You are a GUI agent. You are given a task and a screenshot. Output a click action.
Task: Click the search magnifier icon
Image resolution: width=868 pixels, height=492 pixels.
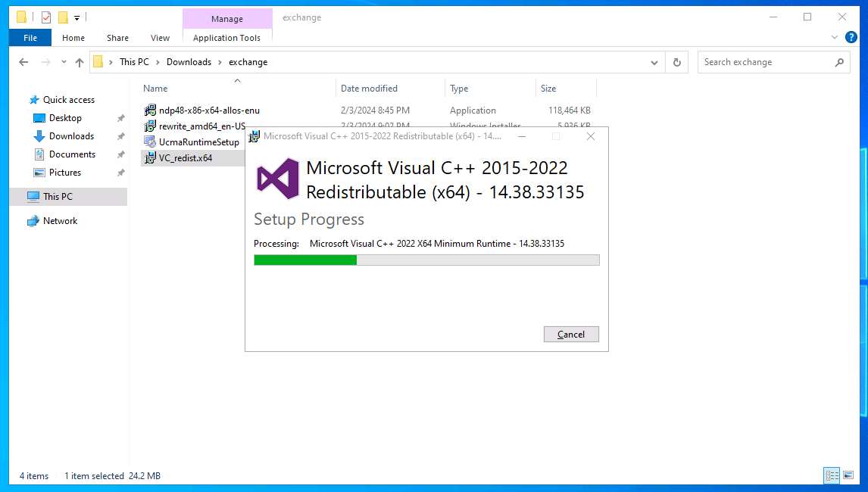point(839,63)
